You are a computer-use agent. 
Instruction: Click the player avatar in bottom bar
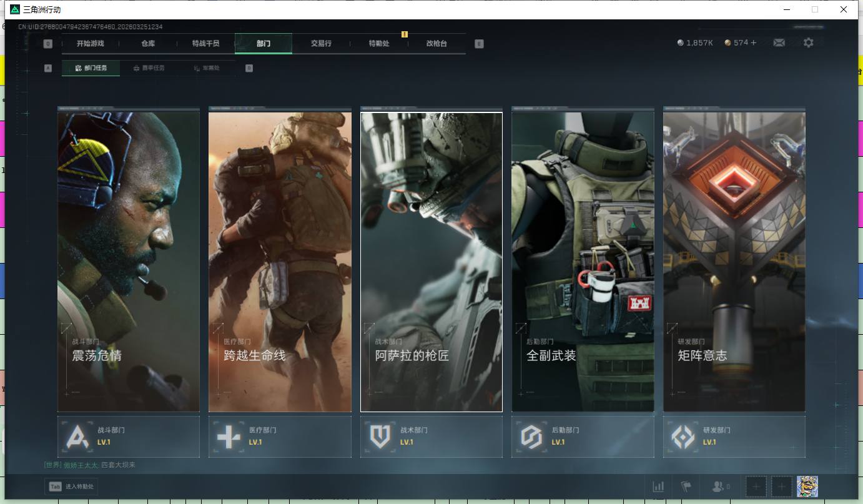click(807, 487)
